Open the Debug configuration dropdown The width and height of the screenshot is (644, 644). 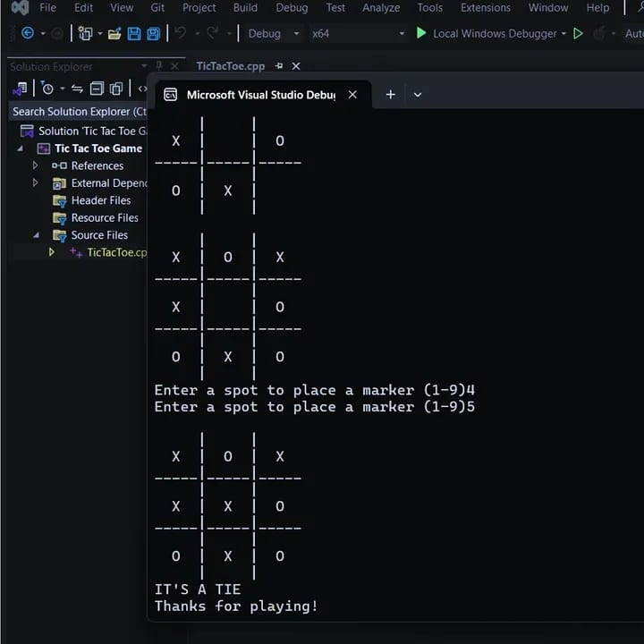click(274, 34)
